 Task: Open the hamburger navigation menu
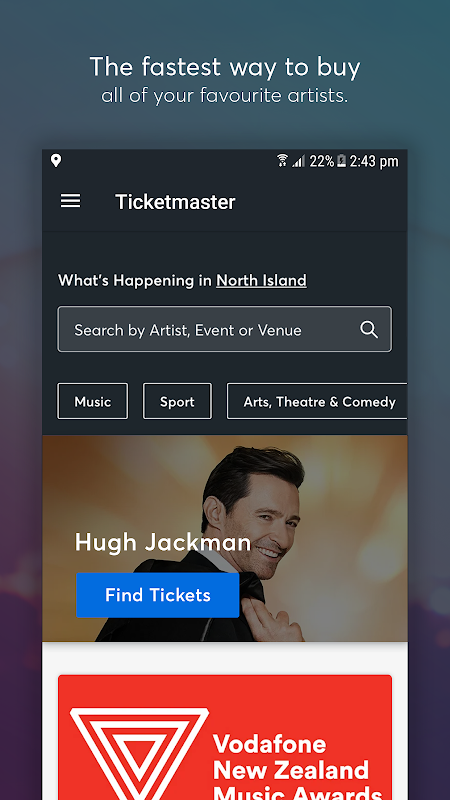[x=70, y=202]
